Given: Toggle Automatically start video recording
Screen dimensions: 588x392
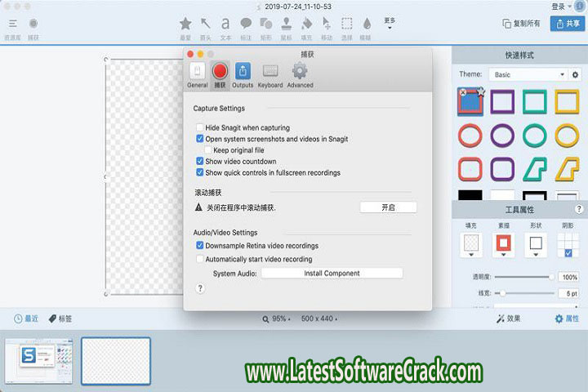Looking at the screenshot, I should pos(200,259).
